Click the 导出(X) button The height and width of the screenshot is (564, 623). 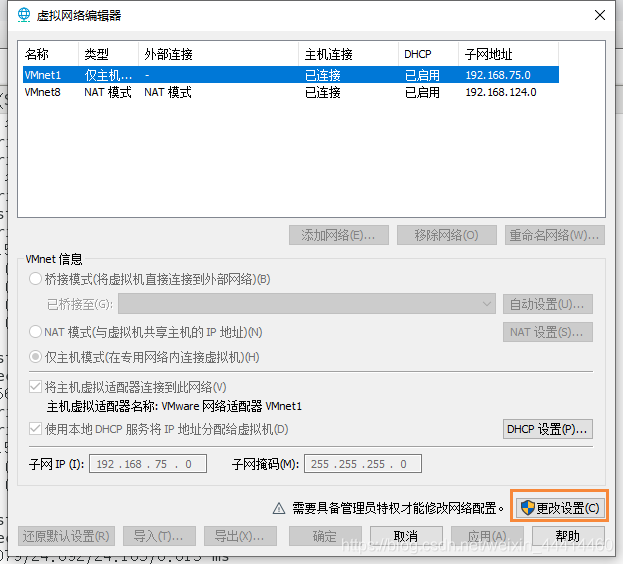coord(240,536)
